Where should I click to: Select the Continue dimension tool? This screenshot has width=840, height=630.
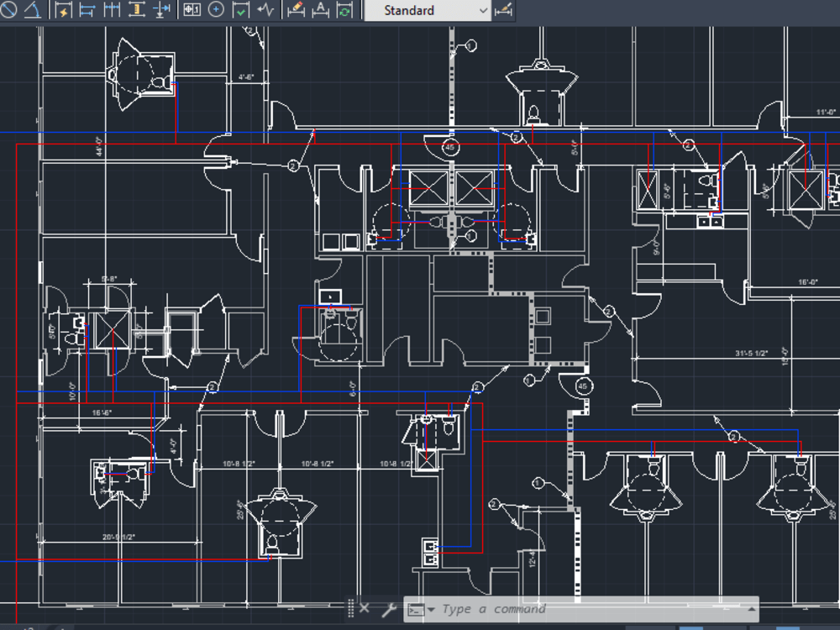[110, 10]
